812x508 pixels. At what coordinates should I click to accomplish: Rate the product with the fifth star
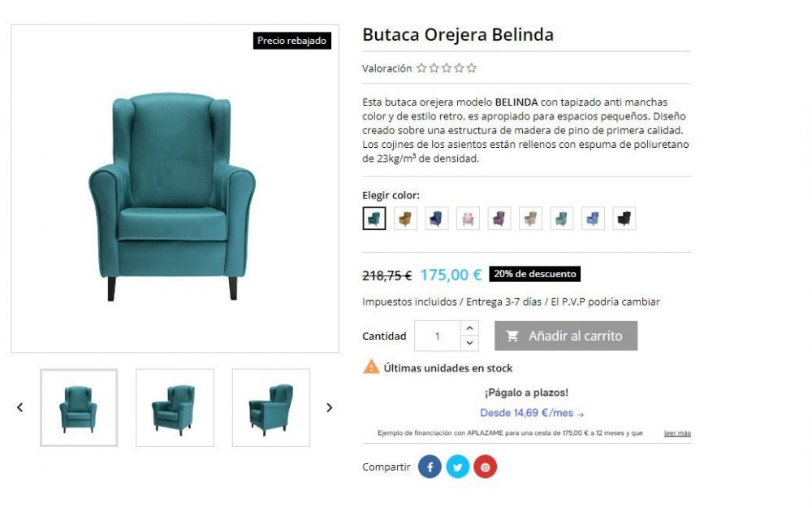click(x=471, y=68)
